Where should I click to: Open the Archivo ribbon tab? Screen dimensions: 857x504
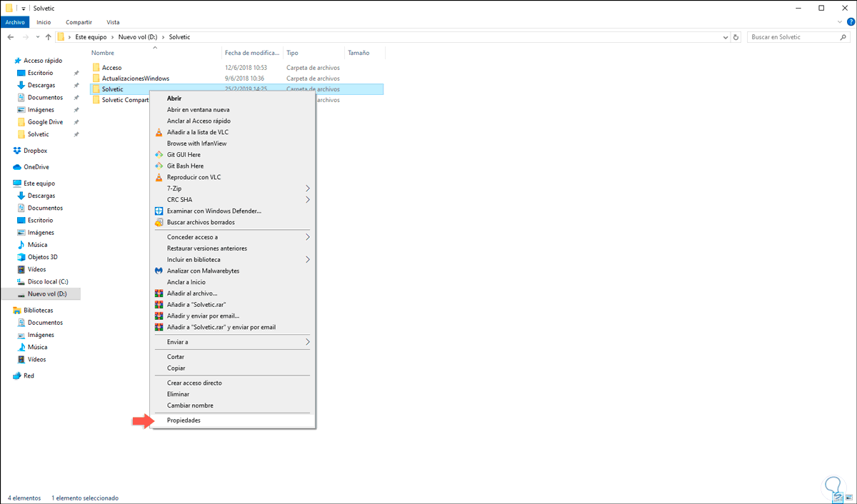[x=15, y=22]
